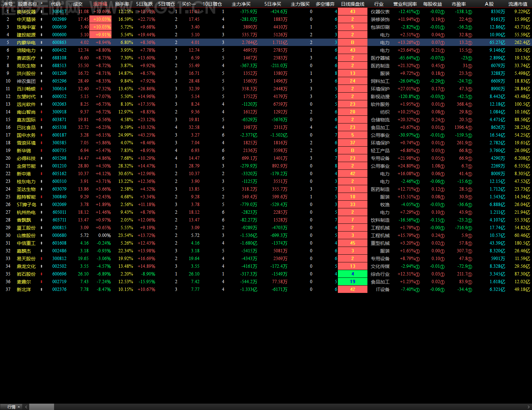Click the red 日线操盘线 cell '45' for 中信重工
The height and width of the screenshot is (410, 532).
(x=353, y=243)
